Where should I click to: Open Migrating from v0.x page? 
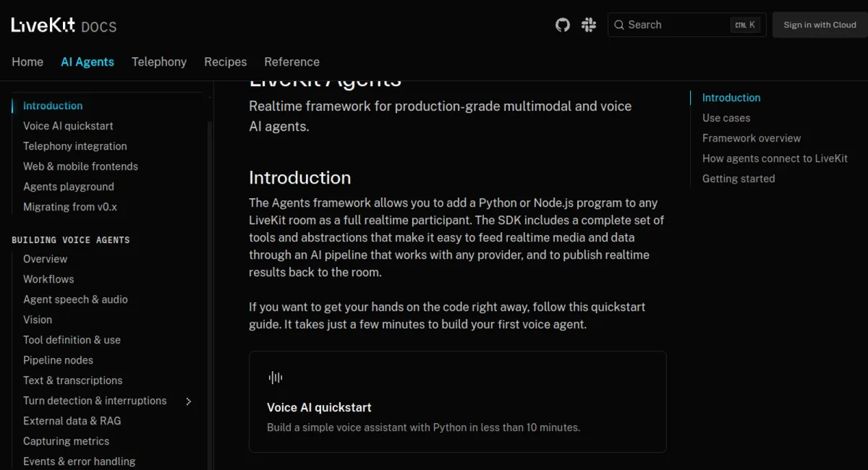[70, 207]
